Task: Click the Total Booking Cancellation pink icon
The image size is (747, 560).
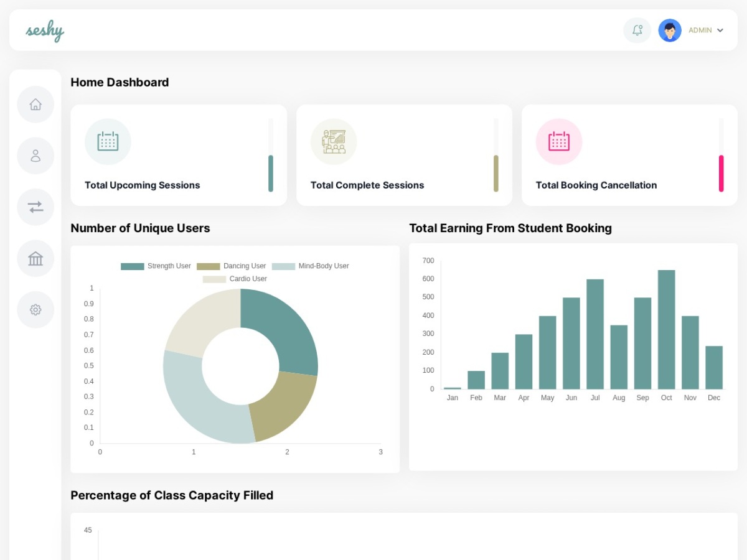Action: pos(559,142)
